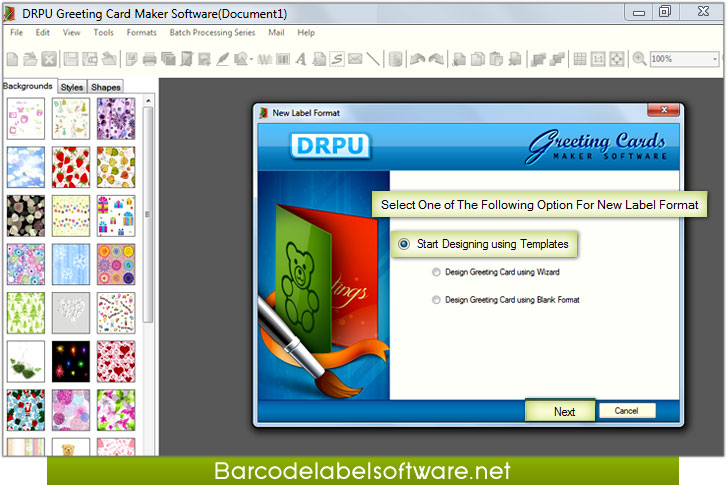Viewport: 727px width, 485px height.
Task: Select the Line drawing tool
Action: (x=373, y=59)
